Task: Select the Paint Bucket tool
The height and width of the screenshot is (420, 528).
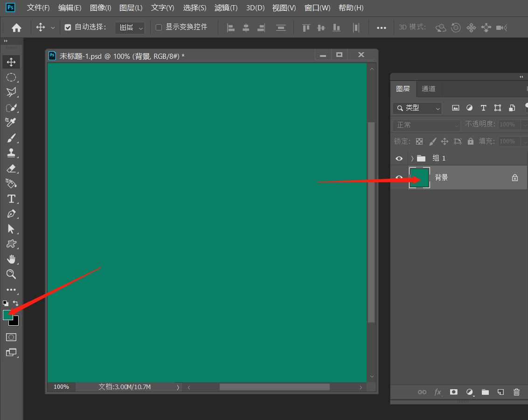Action: click(11, 183)
